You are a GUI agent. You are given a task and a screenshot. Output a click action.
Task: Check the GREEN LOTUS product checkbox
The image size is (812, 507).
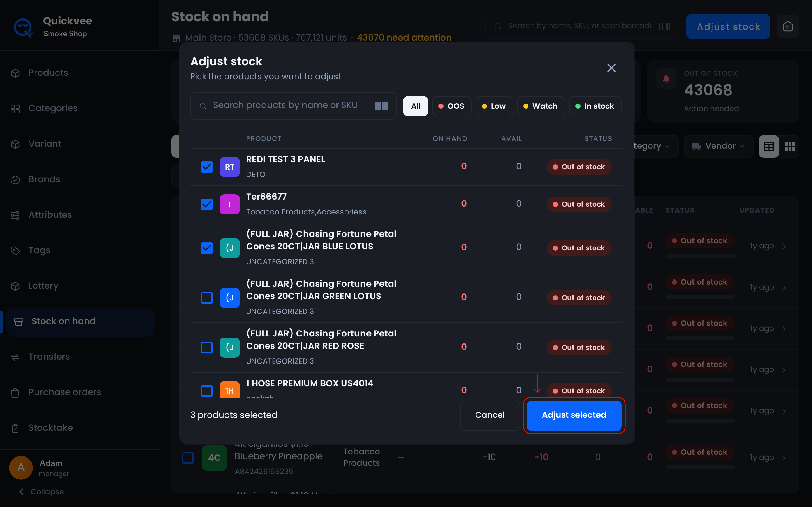coord(207,298)
